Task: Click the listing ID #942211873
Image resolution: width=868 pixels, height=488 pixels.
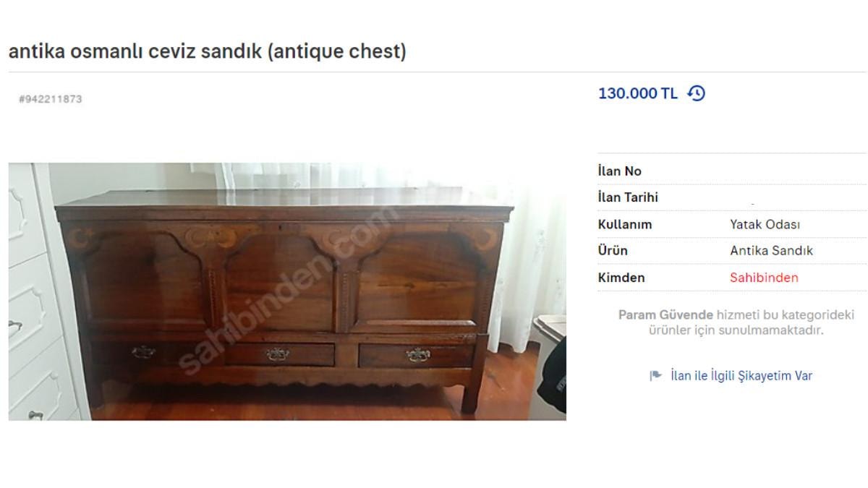Action: click(51, 99)
